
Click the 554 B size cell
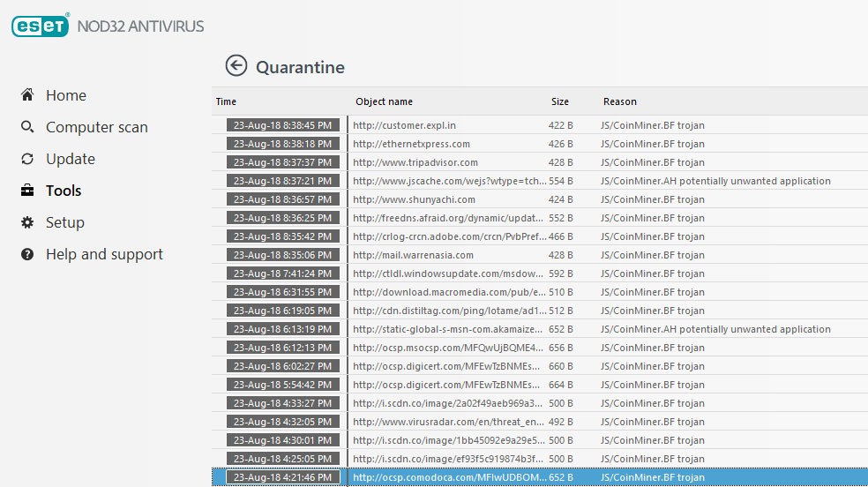pyautogui.click(x=561, y=181)
